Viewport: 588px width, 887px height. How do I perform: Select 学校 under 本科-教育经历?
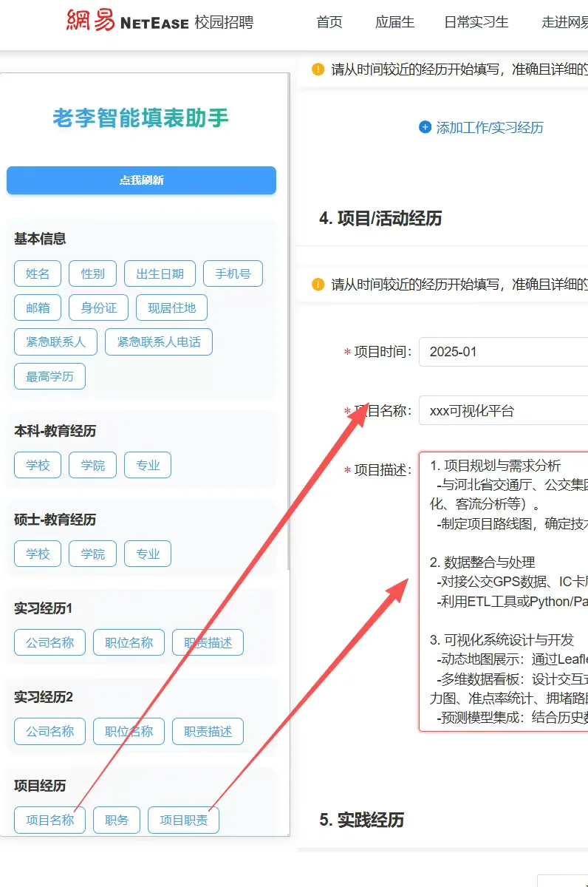pyautogui.click(x=38, y=465)
